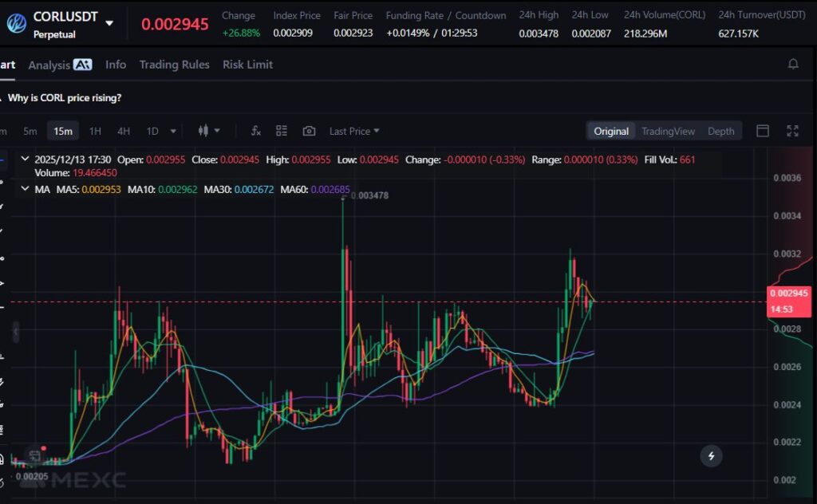
Task: Switch chart to Depth view
Action: (x=720, y=131)
